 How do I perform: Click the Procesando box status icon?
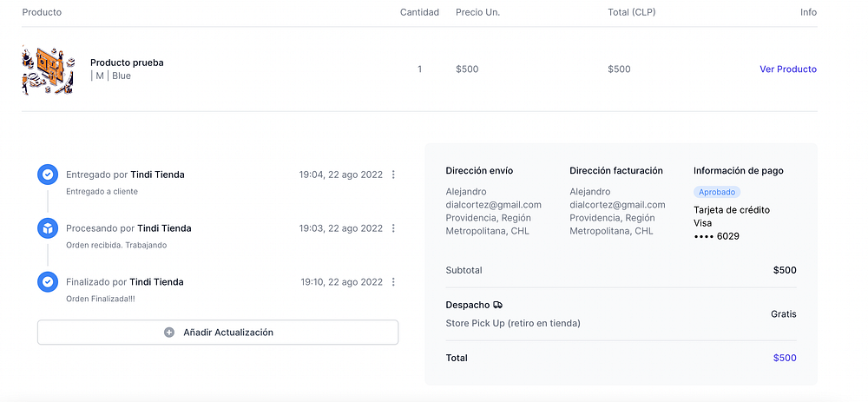click(x=48, y=228)
